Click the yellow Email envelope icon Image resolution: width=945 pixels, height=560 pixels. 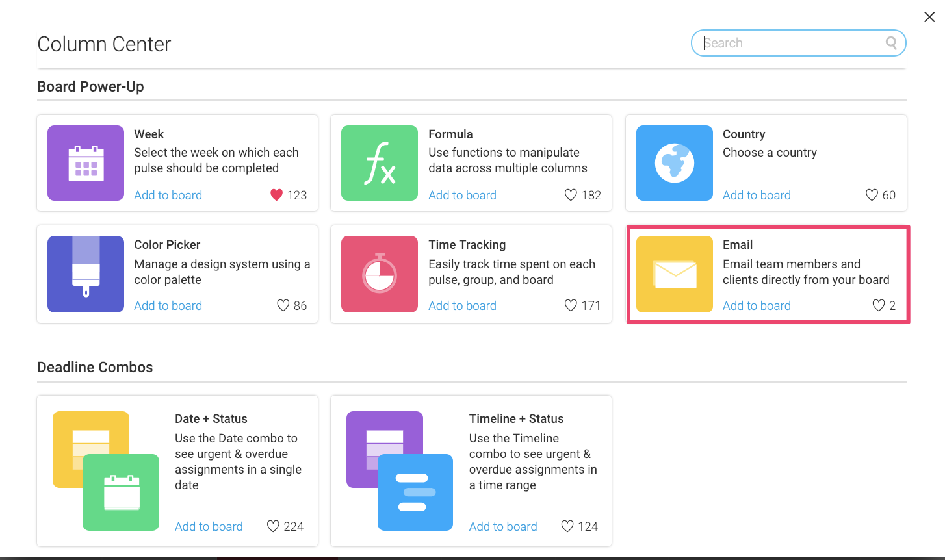[x=675, y=274]
